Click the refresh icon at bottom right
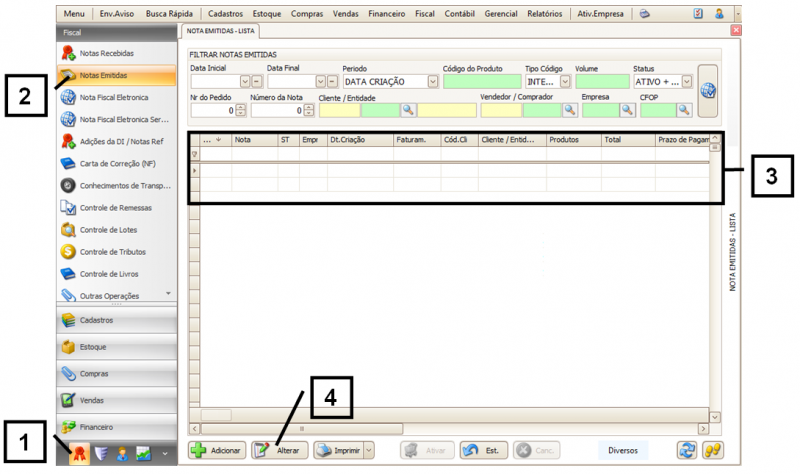 coord(688,450)
